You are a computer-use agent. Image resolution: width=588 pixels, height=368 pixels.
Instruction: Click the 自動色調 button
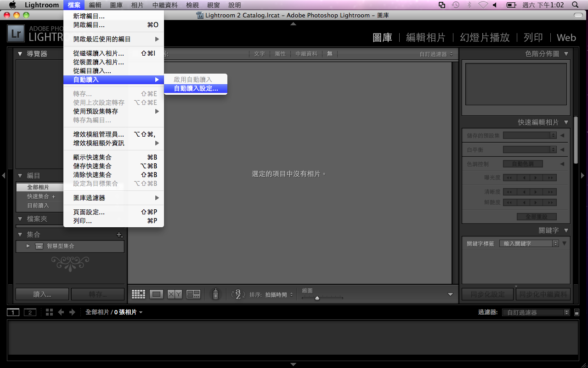pyautogui.click(x=523, y=164)
